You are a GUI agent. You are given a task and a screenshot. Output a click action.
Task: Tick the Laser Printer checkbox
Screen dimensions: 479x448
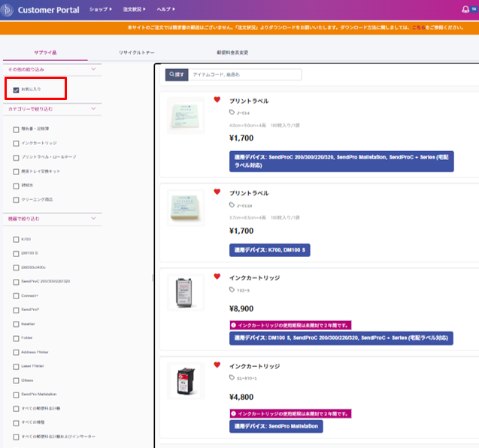[17, 366]
